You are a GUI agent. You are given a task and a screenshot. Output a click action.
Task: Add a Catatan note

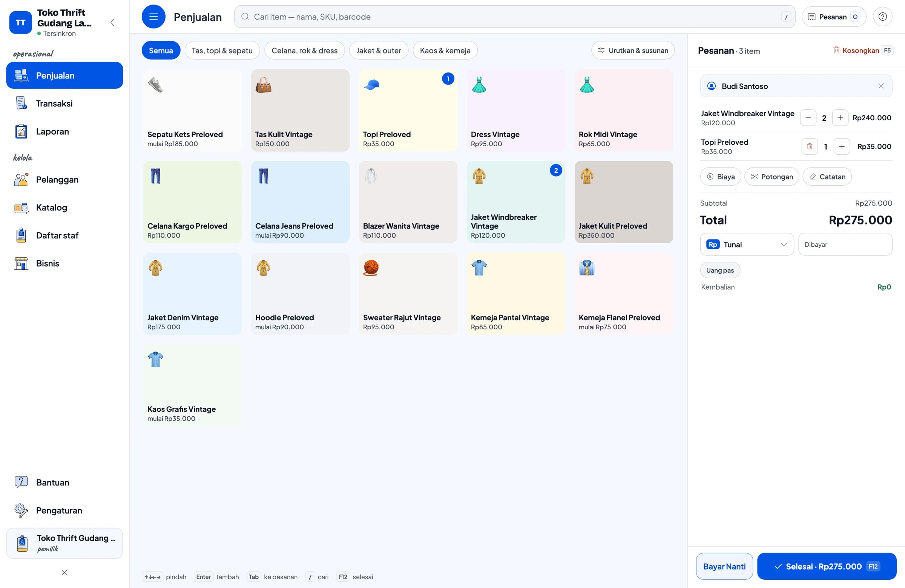[827, 177]
